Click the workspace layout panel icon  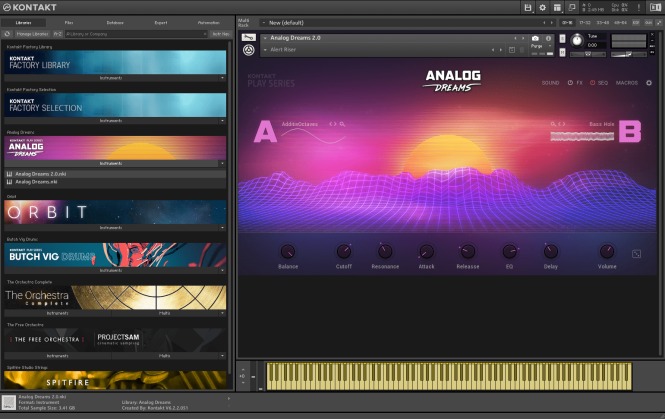tap(557, 7)
